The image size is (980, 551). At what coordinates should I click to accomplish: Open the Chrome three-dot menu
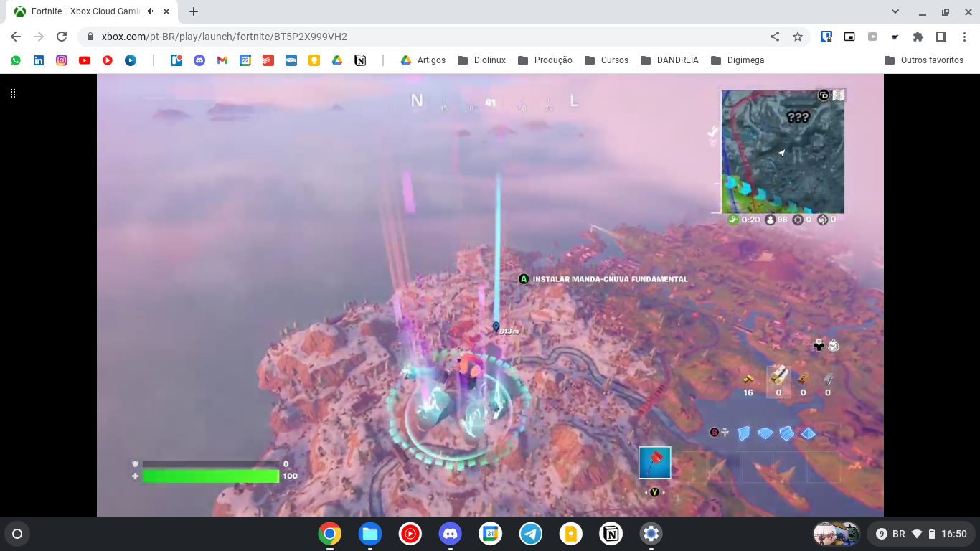965,36
